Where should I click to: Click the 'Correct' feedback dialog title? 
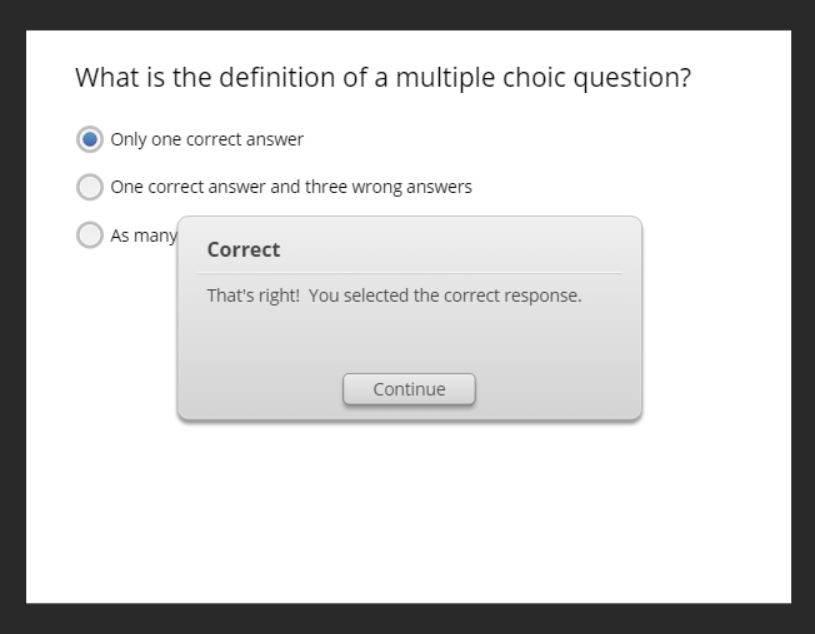(x=243, y=250)
